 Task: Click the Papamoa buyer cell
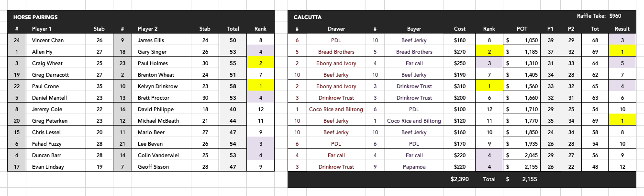pos(414,167)
